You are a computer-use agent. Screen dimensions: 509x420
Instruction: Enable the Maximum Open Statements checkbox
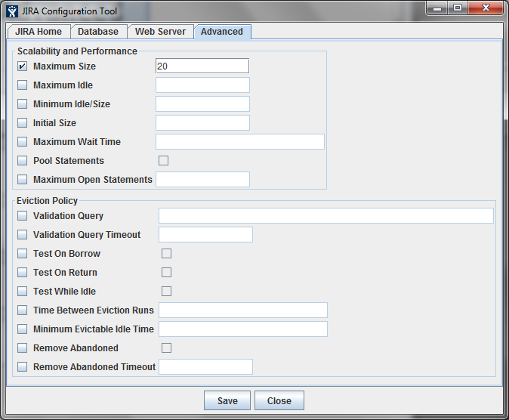pyautogui.click(x=22, y=179)
